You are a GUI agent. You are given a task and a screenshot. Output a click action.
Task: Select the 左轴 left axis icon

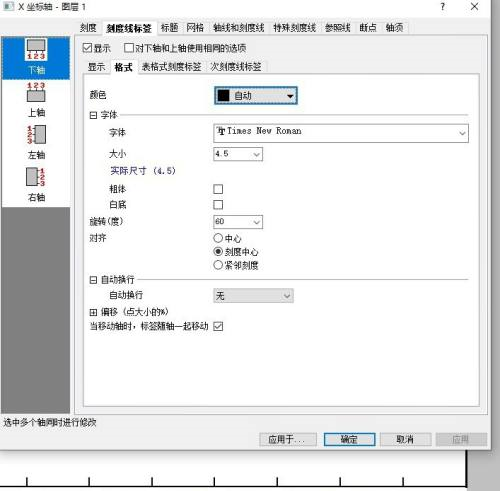pyautogui.click(x=36, y=142)
